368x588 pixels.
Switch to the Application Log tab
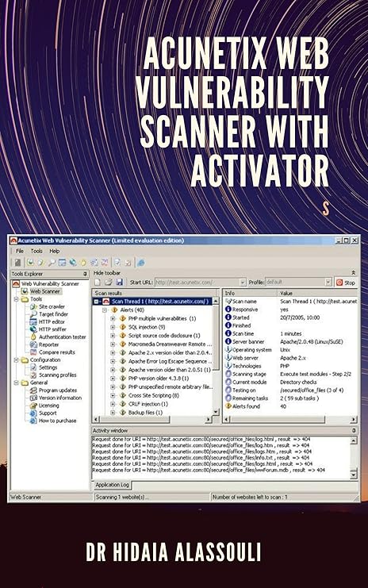pos(112,485)
